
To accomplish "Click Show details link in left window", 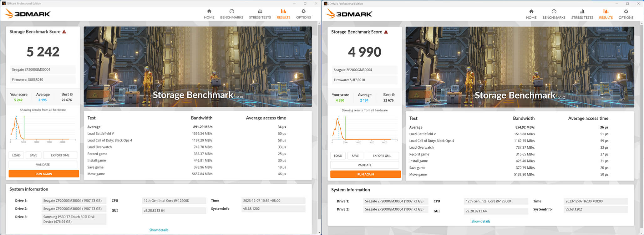I will pos(159,230).
